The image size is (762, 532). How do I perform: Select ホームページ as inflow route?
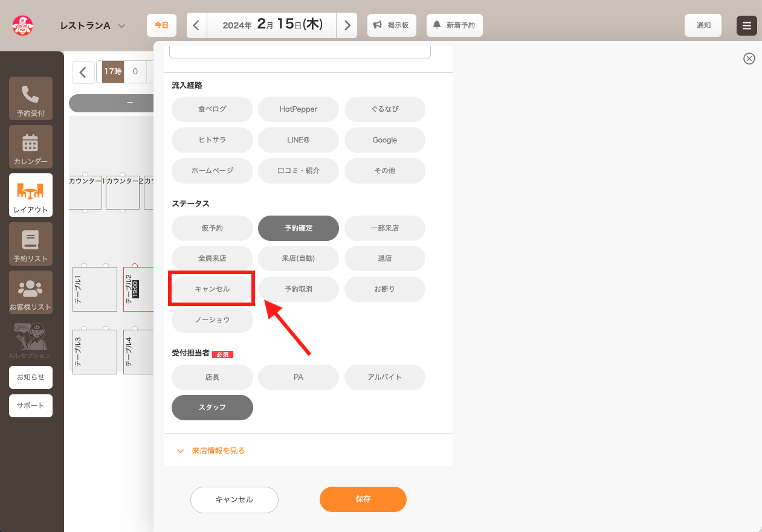212,170
